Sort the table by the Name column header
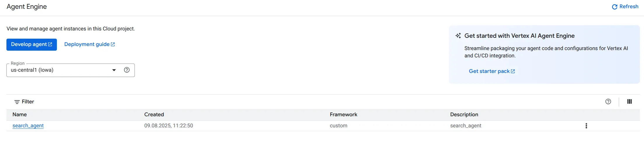 click(x=20, y=115)
